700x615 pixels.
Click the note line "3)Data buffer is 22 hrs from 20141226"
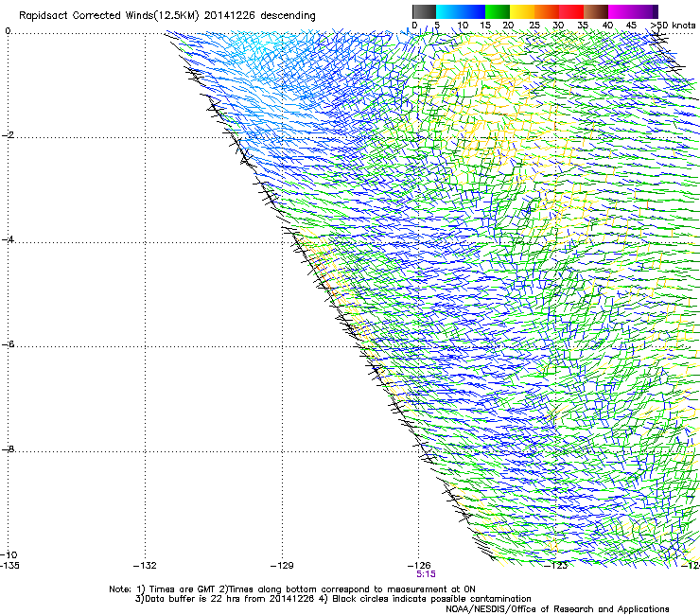pos(224,599)
